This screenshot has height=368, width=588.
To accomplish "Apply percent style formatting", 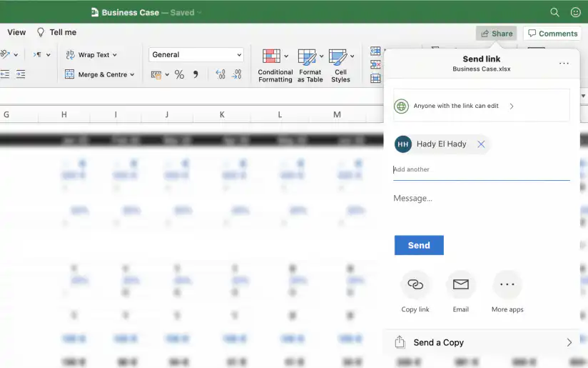I will click(179, 75).
